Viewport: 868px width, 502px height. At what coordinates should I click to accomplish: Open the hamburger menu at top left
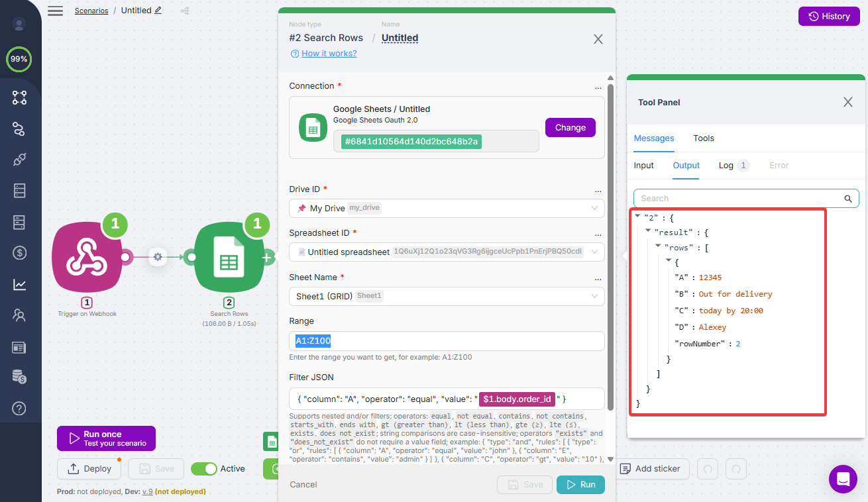tap(56, 11)
